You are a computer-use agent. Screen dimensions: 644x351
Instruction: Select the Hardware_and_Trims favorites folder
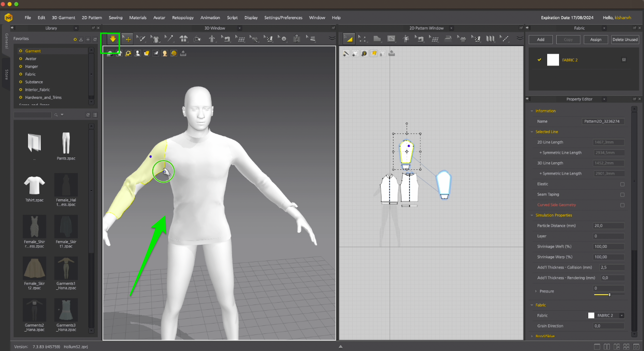pyautogui.click(x=43, y=97)
